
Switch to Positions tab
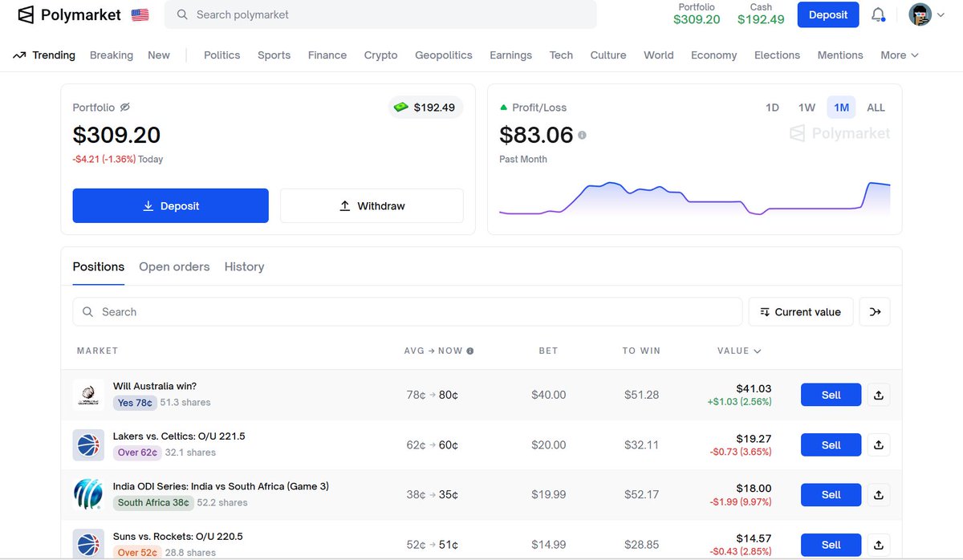tap(99, 266)
